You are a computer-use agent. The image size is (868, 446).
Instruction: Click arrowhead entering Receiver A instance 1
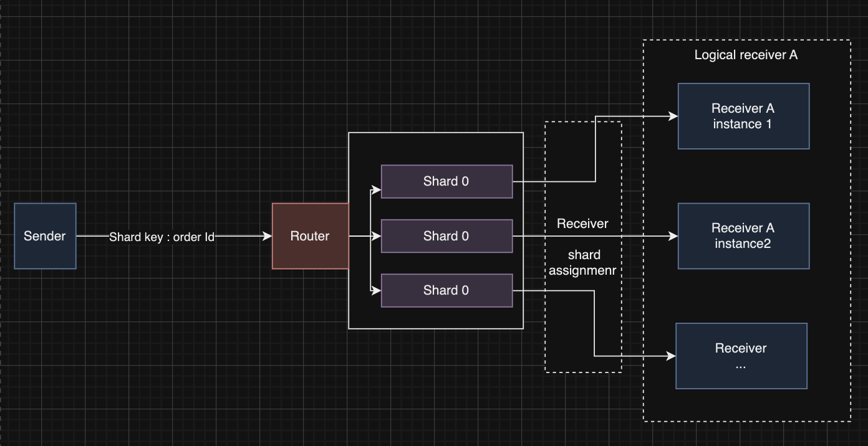(673, 116)
